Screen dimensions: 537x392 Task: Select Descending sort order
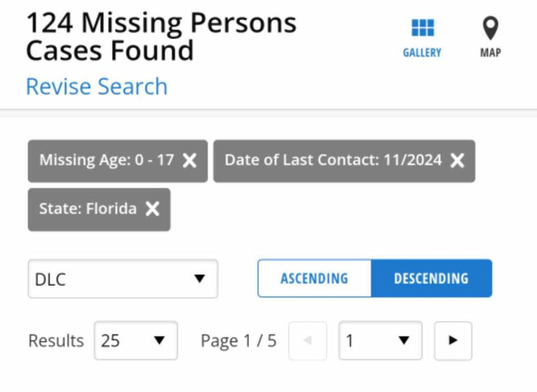431,278
